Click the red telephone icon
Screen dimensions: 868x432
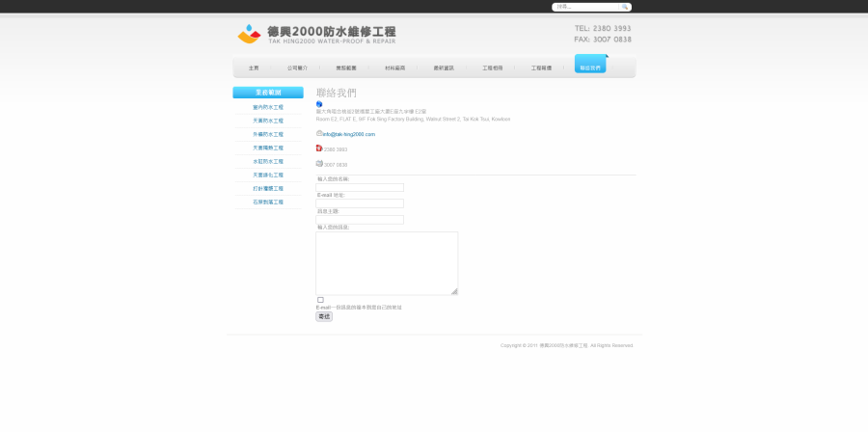319,148
